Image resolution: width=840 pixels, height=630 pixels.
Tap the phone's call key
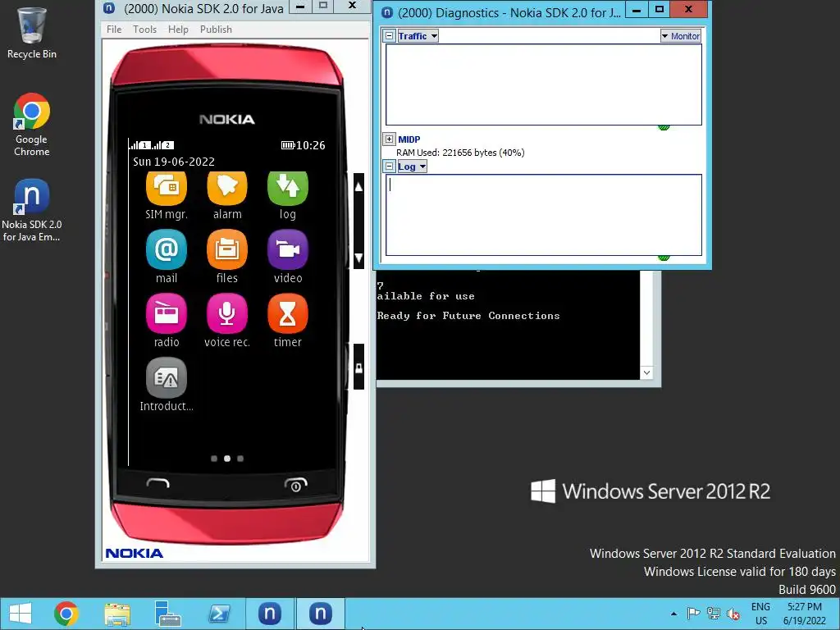coord(158,484)
